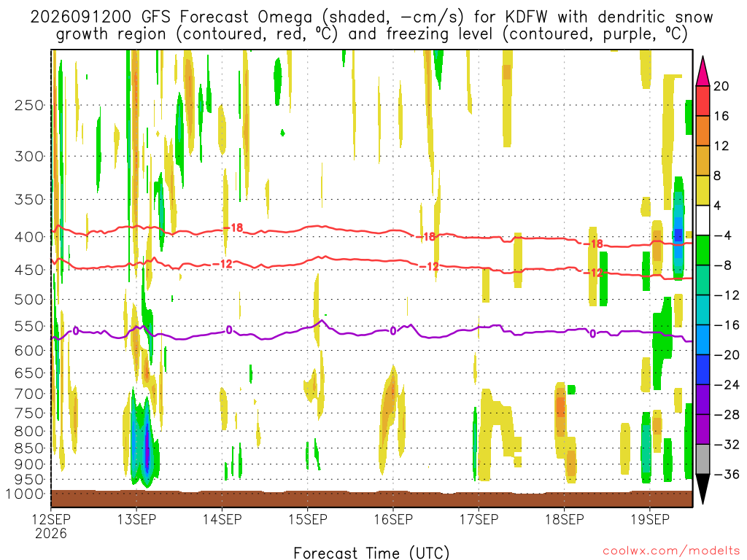Screen dimensions: 747x560
Task: Click the Forecast Time (UTC) axis title
Action: pyautogui.click(x=371, y=553)
